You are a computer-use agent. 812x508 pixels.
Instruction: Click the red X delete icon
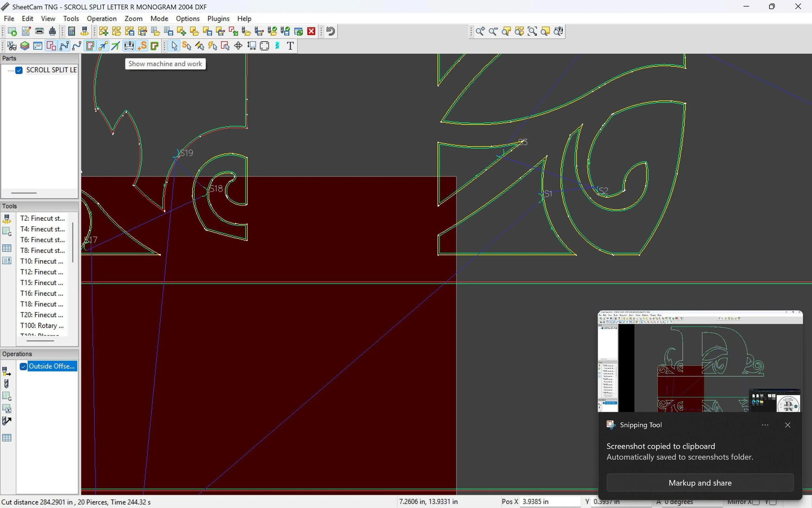point(311,31)
